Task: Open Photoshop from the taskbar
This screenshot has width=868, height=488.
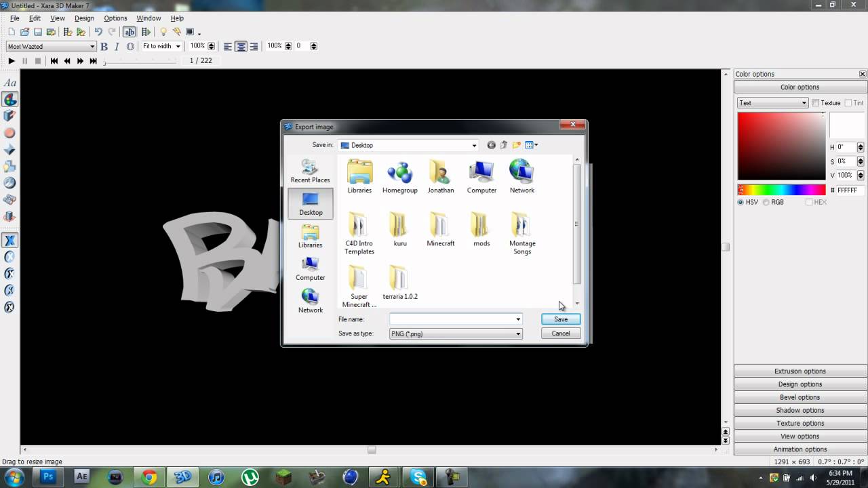Action: [48, 476]
